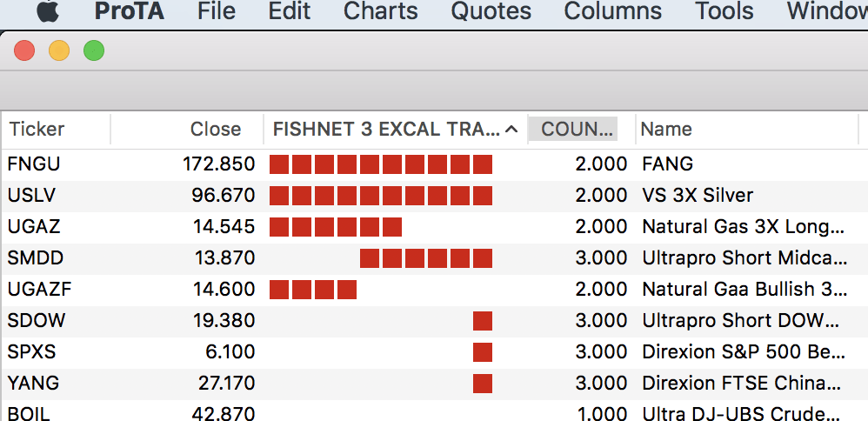Click UGAZF's red indicator bar
The image size is (868, 421).
coord(313,290)
